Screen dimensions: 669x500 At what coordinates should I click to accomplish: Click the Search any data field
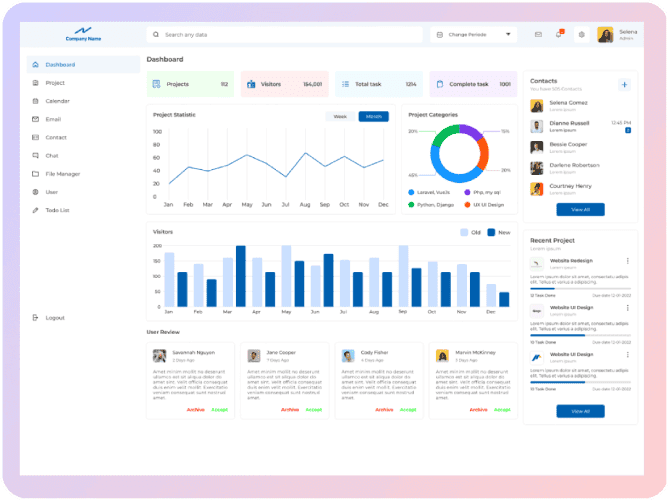click(285, 35)
